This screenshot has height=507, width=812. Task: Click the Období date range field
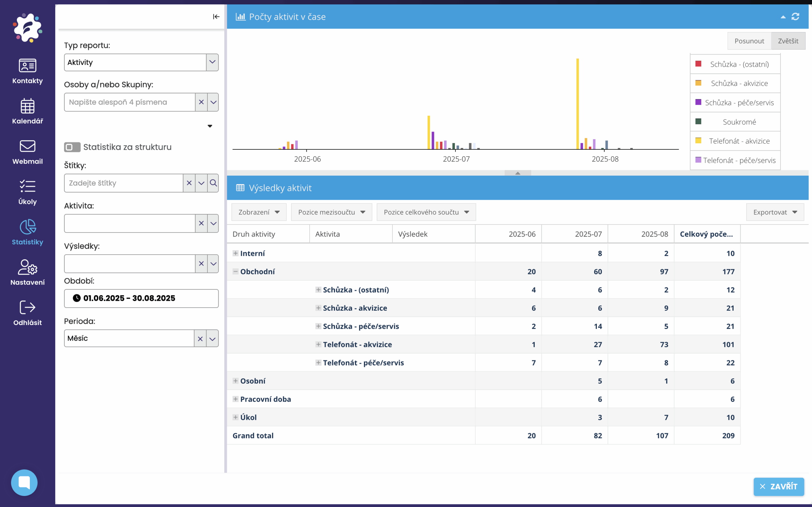(x=141, y=298)
